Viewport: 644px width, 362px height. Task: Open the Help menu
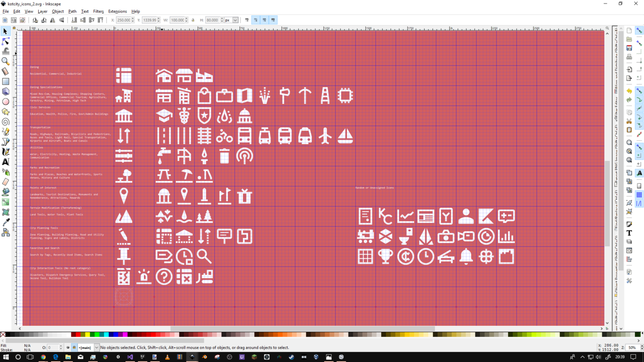pos(136,11)
